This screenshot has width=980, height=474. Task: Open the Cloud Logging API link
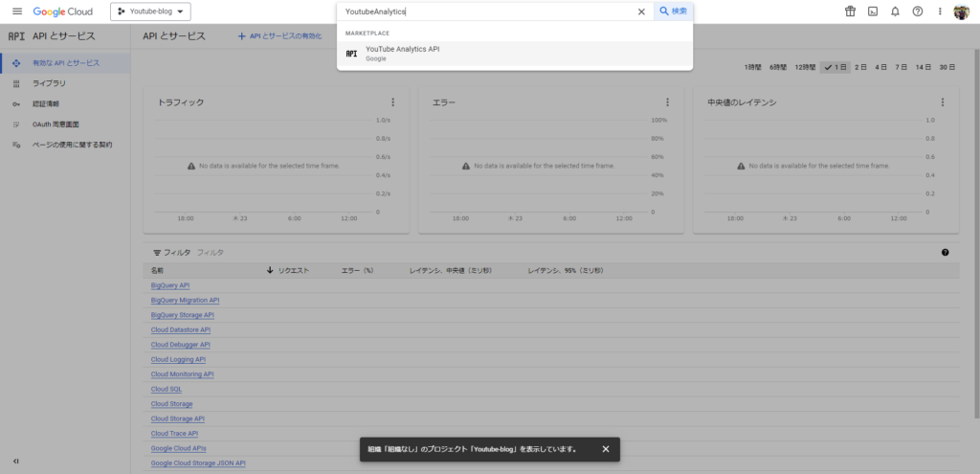[178, 359]
